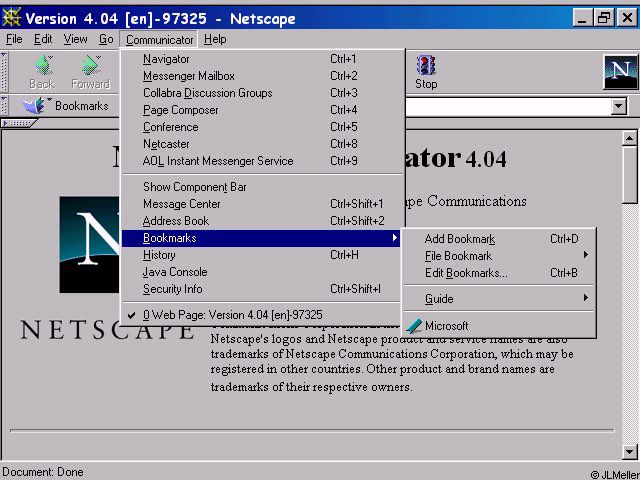Select Security Info menu item
The height and width of the screenshot is (480, 640).
coord(261,289)
